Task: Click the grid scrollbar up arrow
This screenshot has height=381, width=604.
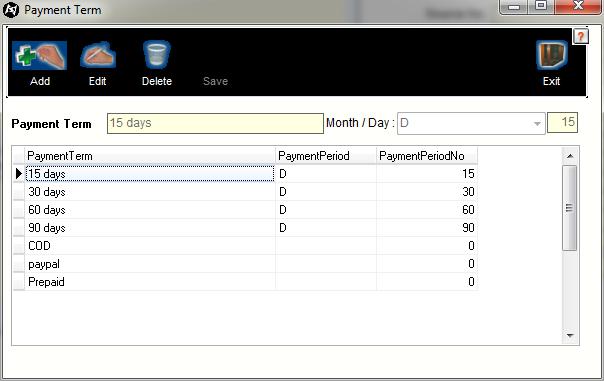Action: point(570,156)
